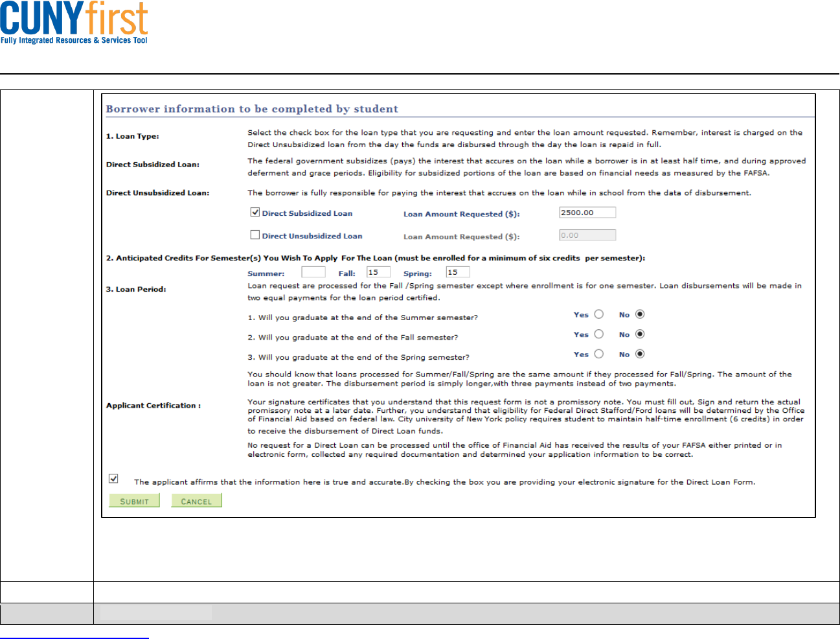
Task: Click the subsidized loan amount field showing 2500.00
Action: coord(587,213)
